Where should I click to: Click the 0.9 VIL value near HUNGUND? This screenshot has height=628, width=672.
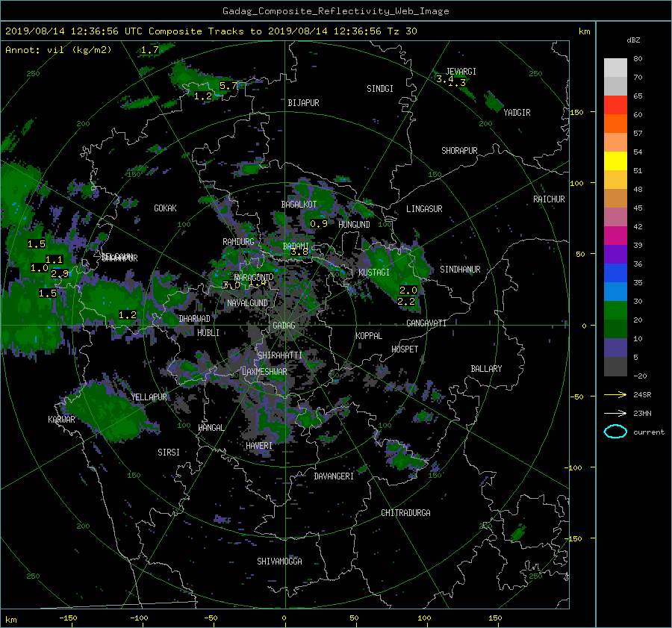(318, 224)
